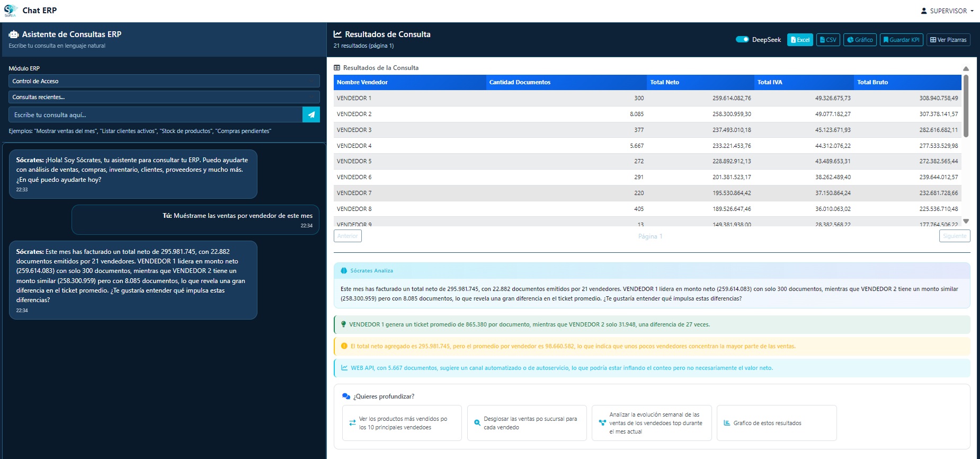
Task: Click the green VENDEDOR 1 ticket promedio insight
Action: click(652, 324)
